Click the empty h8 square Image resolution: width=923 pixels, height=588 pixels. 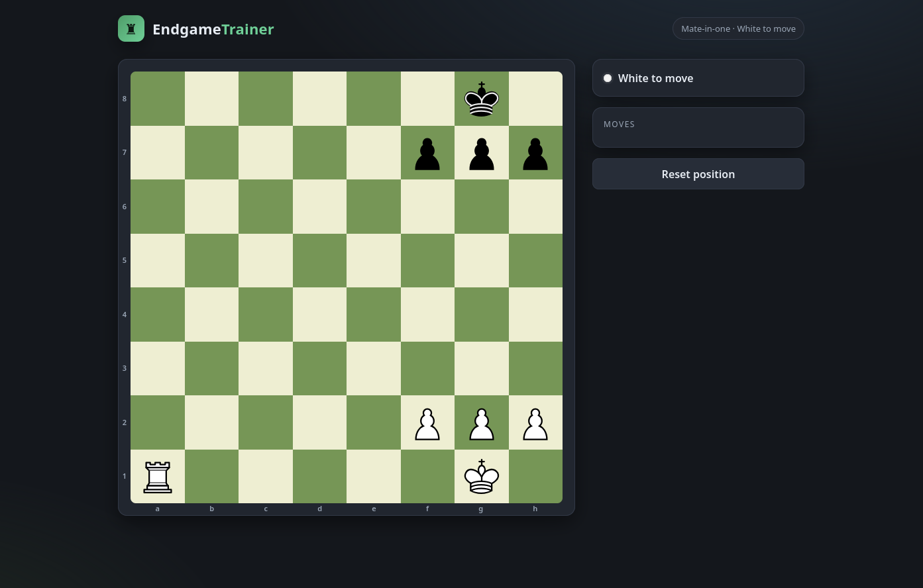(535, 99)
